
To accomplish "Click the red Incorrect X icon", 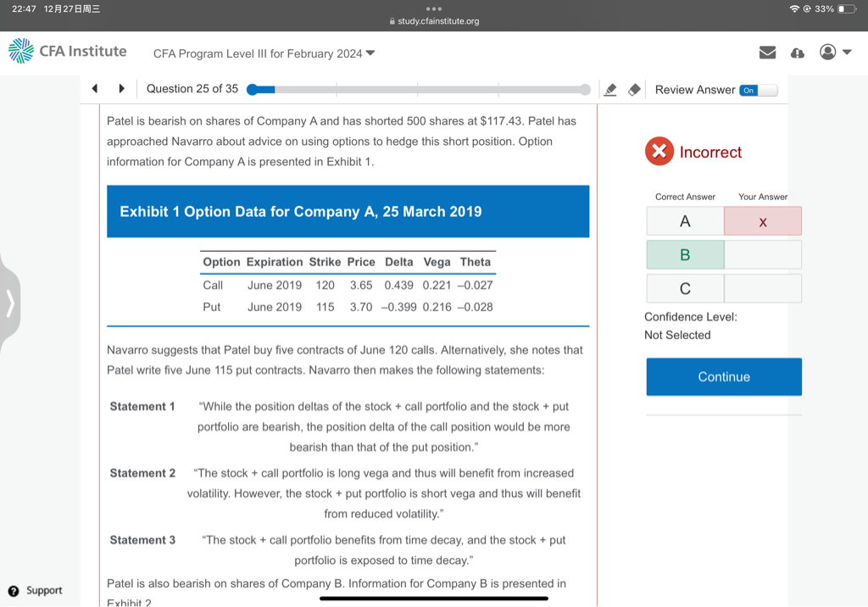I will tap(659, 152).
